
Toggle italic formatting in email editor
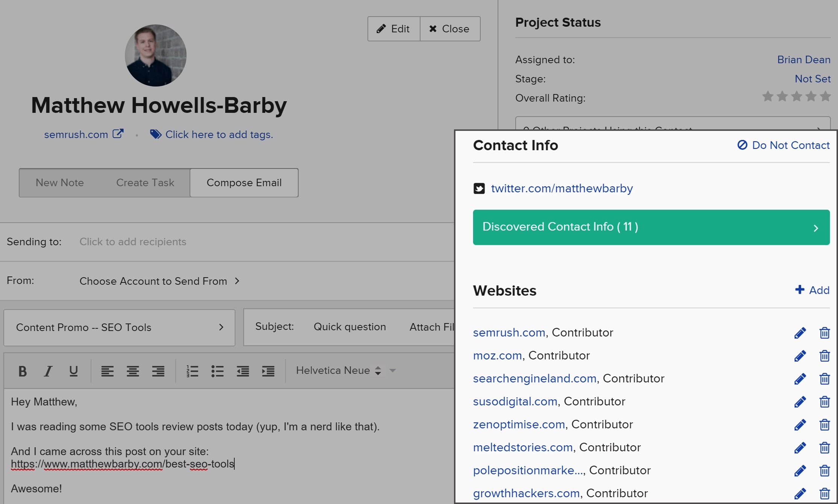[x=48, y=371]
